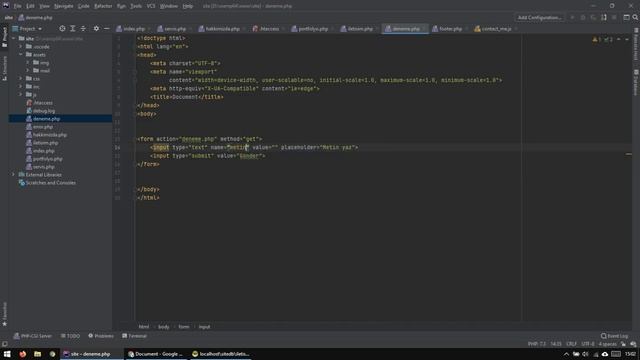Image resolution: width=640 pixels, height=360 pixels.
Task: Select debug.log in the Project tree
Action: coord(44,111)
